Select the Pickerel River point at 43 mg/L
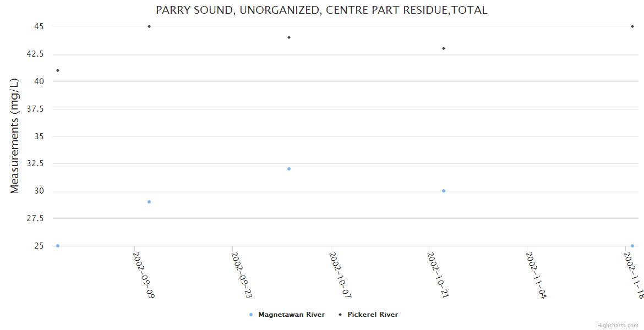The width and height of the screenshot is (644, 330). 444,48
